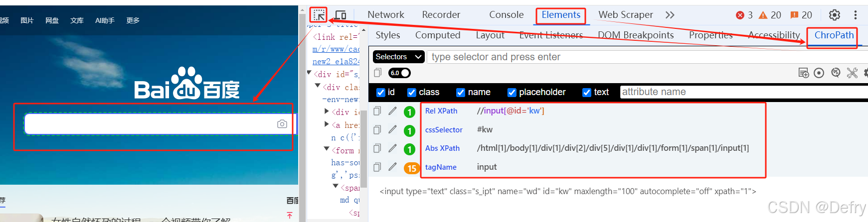Click the red error count badge
The height and width of the screenshot is (222, 868).
(744, 15)
